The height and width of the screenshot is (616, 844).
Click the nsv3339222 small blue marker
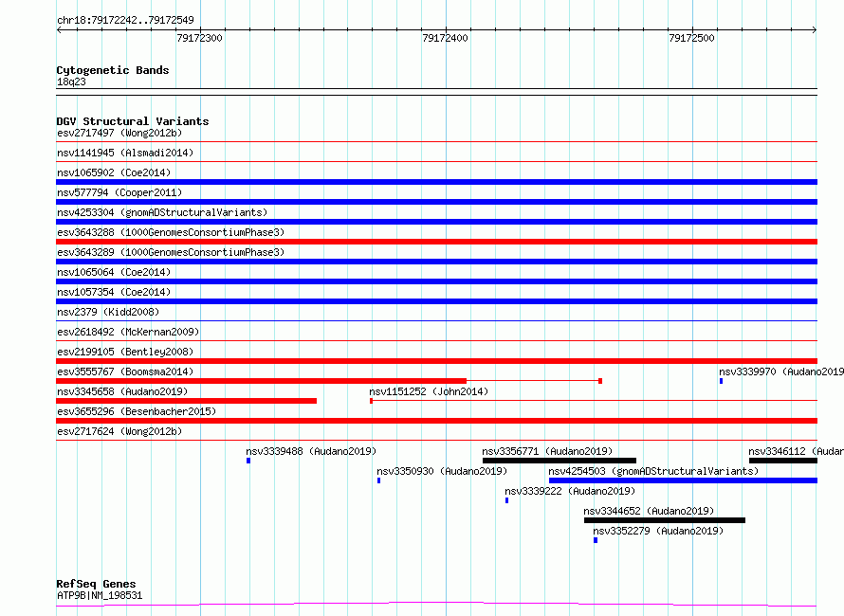point(506,500)
